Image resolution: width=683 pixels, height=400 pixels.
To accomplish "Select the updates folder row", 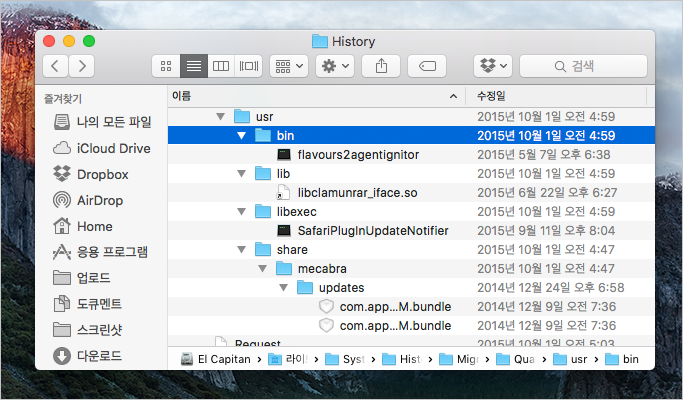I will pos(411,288).
